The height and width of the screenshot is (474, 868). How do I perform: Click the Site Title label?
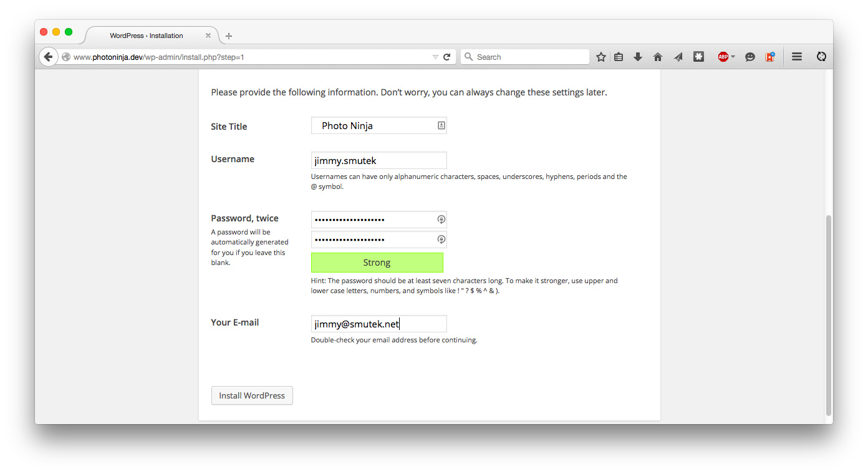(x=229, y=127)
